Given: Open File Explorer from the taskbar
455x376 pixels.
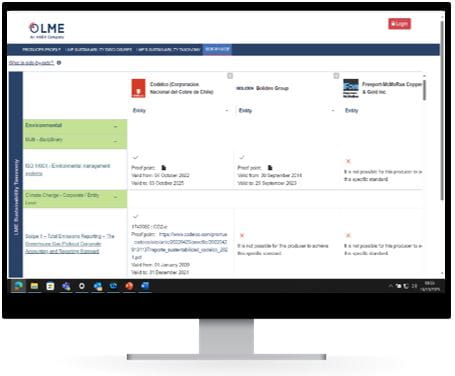Looking at the screenshot, I should [x=34, y=286].
